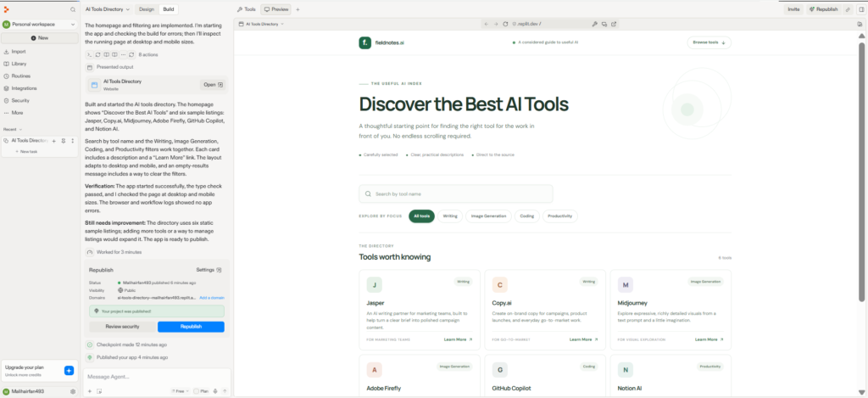
Task: Open the AI Tools Directory project dropdown
Action: point(108,9)
